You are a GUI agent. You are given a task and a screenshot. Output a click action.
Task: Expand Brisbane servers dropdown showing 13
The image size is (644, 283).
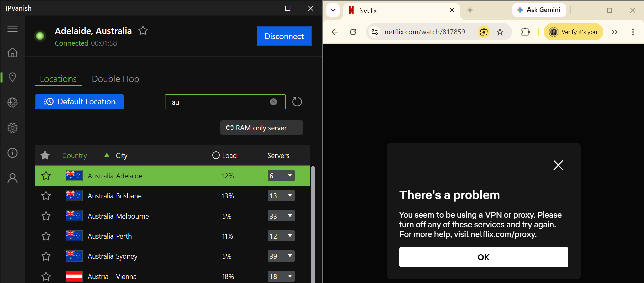pyautogui.click(x=281, y=196)
